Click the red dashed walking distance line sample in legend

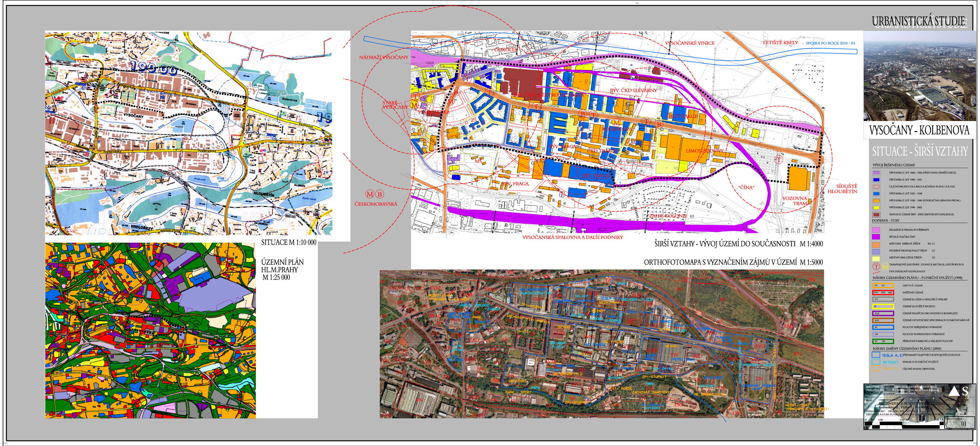[876, 272]
